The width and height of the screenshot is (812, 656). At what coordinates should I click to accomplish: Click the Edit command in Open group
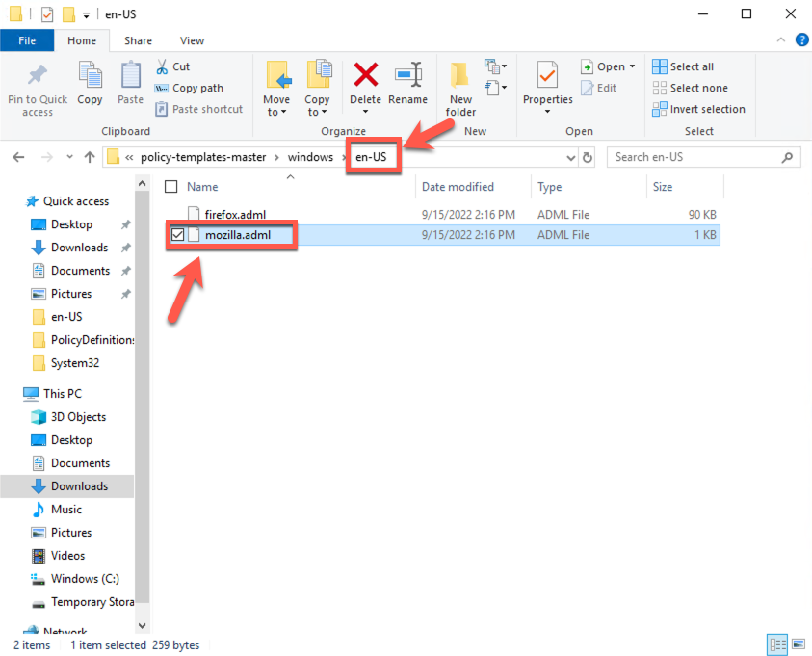598,88
